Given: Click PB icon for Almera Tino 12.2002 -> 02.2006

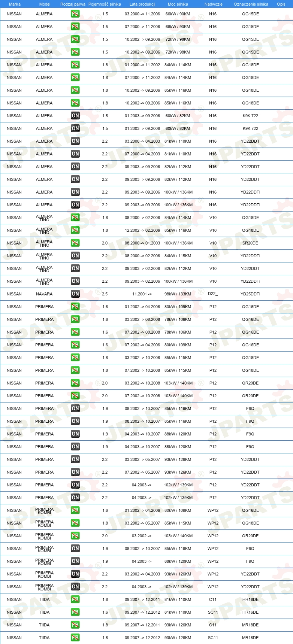Looking at the screenshot, I should coord(75,230).
